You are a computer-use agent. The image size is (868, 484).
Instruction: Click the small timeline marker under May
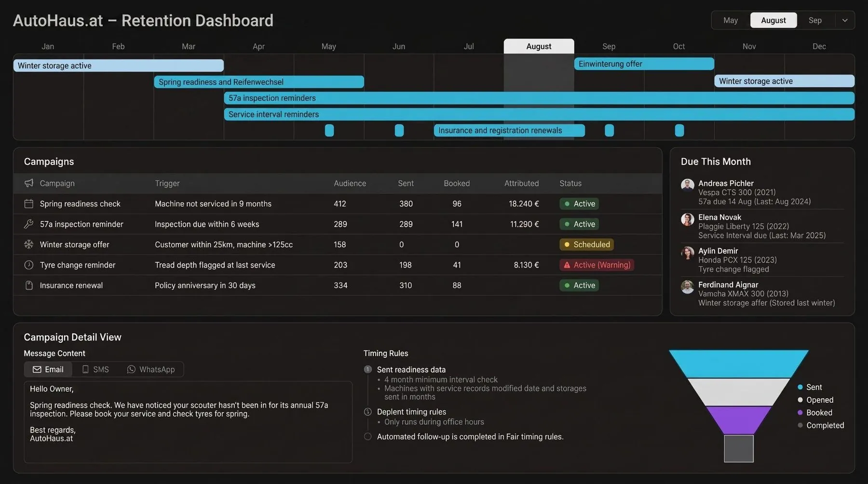tap(329, 131)
